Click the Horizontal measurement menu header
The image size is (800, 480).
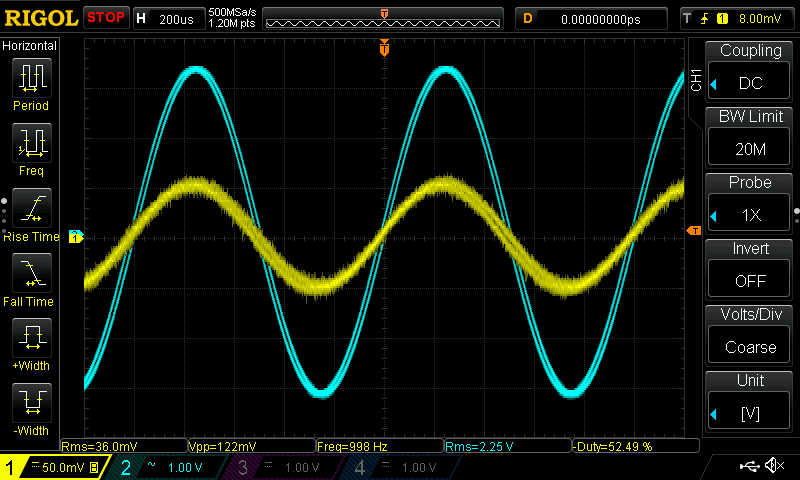[x=30, y=46]
